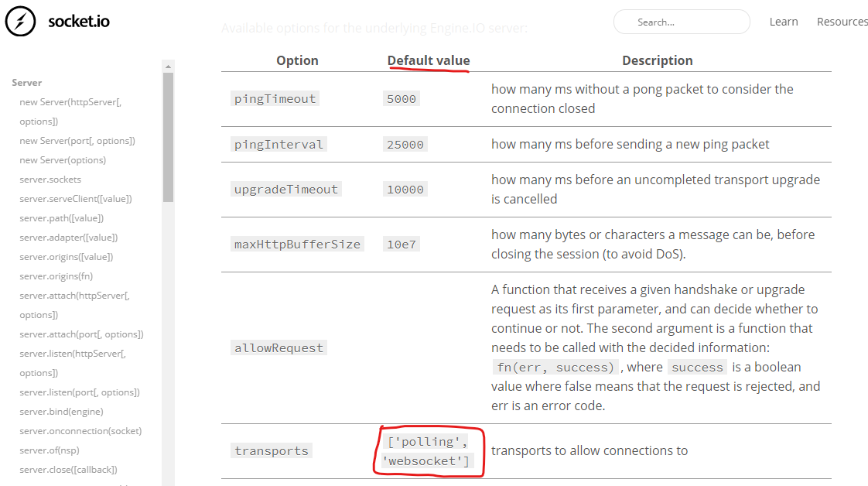This screenshot has height=486, width=868.
Task: Open new Server(options) documentation
Action: pyautogui.click(x=63, y=159)
